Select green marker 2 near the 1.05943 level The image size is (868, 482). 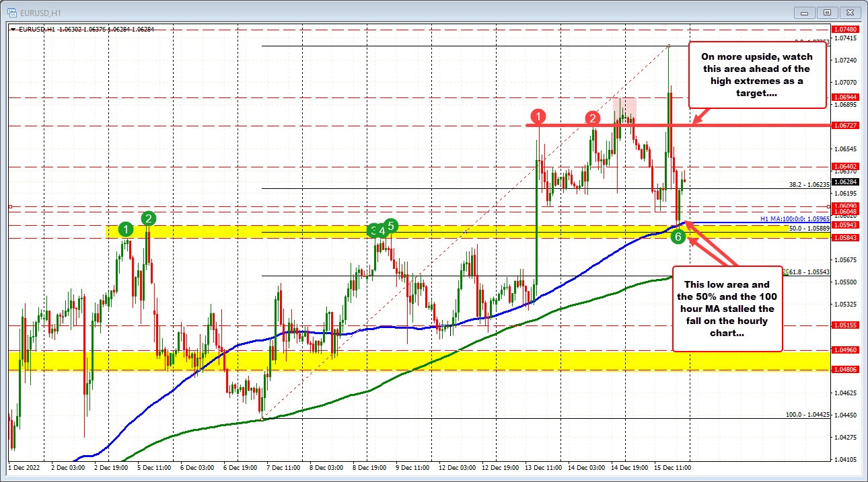pos(149,217)
